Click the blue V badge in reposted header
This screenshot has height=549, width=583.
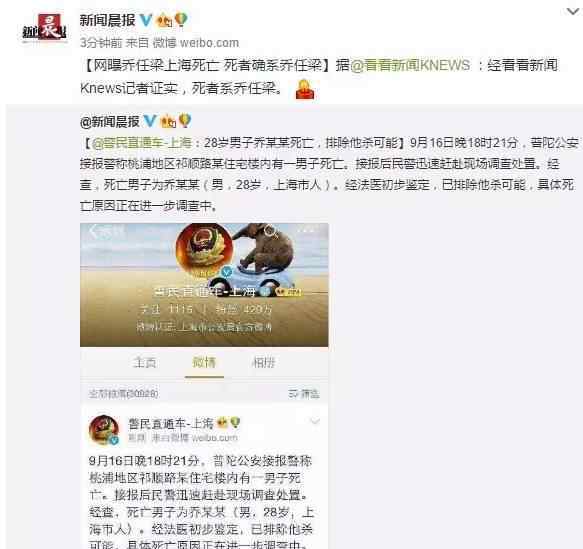click(x=149, y=120)
